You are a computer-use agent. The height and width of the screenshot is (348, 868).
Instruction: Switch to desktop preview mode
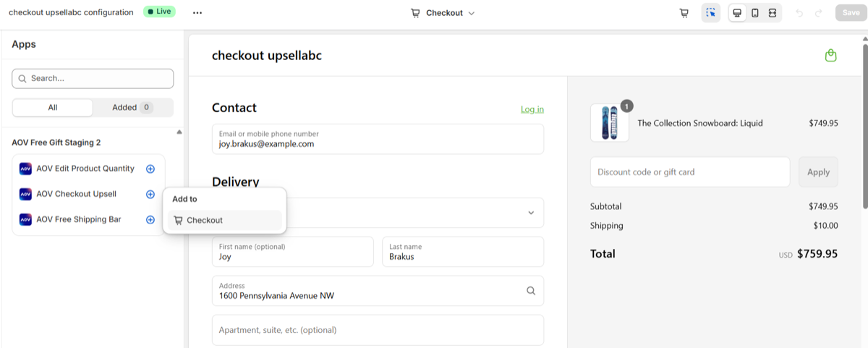pyautogui.click(x=737, y=13)
